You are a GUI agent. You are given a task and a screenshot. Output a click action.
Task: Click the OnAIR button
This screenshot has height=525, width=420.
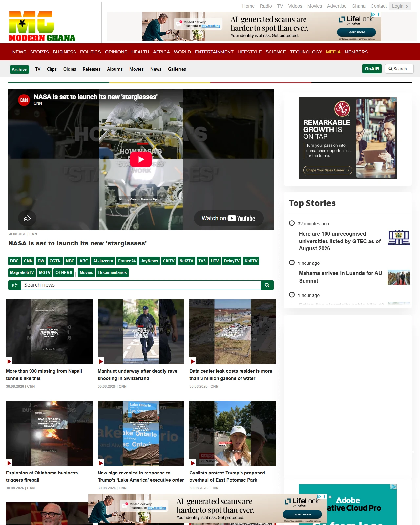(x=372, y=69)
